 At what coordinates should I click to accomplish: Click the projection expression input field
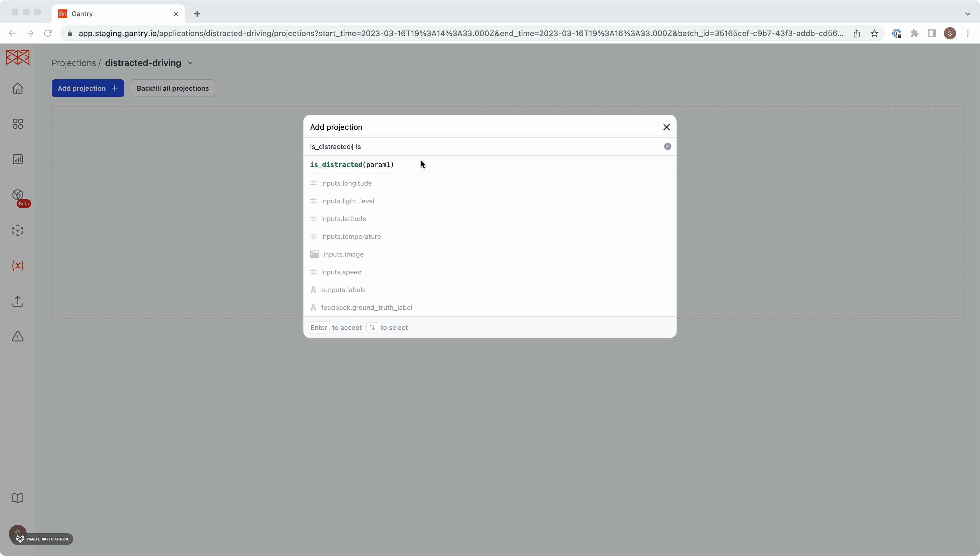pos(485,147)
